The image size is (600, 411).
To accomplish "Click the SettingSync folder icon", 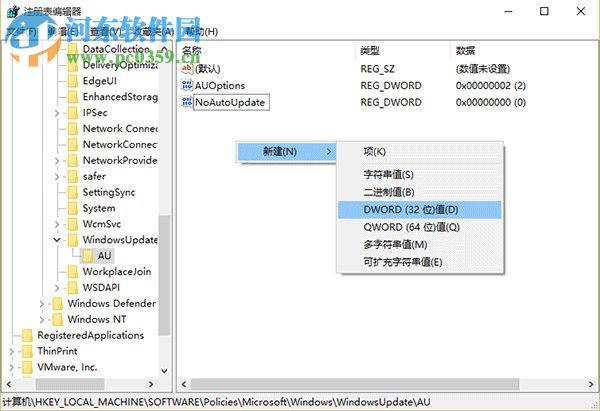I will click(x=73, y=192).
